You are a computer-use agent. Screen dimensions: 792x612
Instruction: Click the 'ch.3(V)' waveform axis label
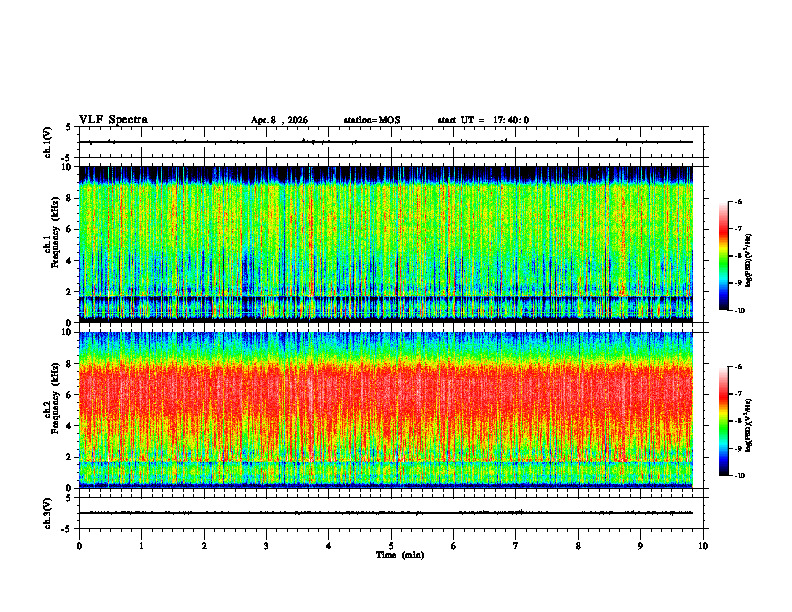point(47,513)
